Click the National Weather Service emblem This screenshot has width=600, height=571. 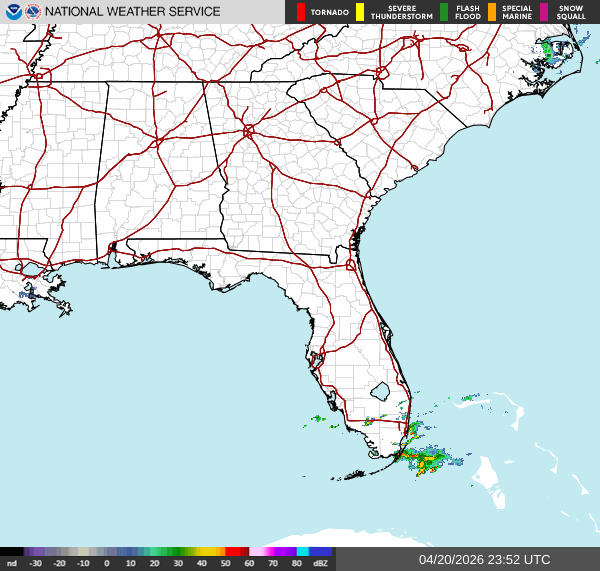pyautogui.click(x=33, y=12)
